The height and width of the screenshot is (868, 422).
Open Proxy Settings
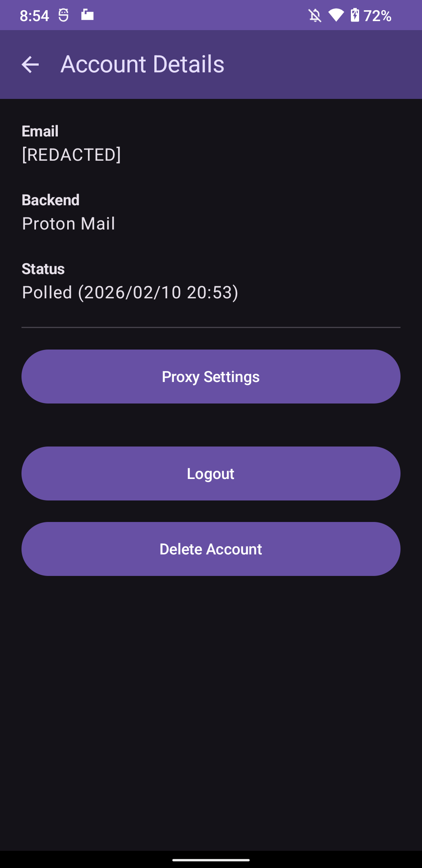(211, 377)
